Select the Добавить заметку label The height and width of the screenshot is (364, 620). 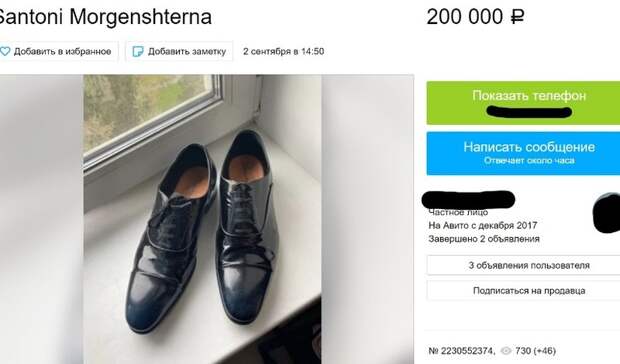187,51
